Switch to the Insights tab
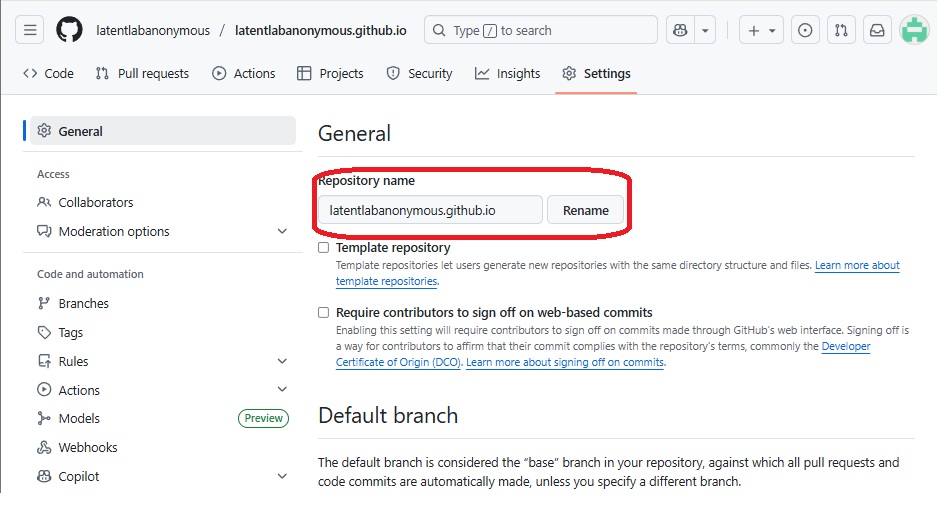940x524 pixels. pos(507,73)
